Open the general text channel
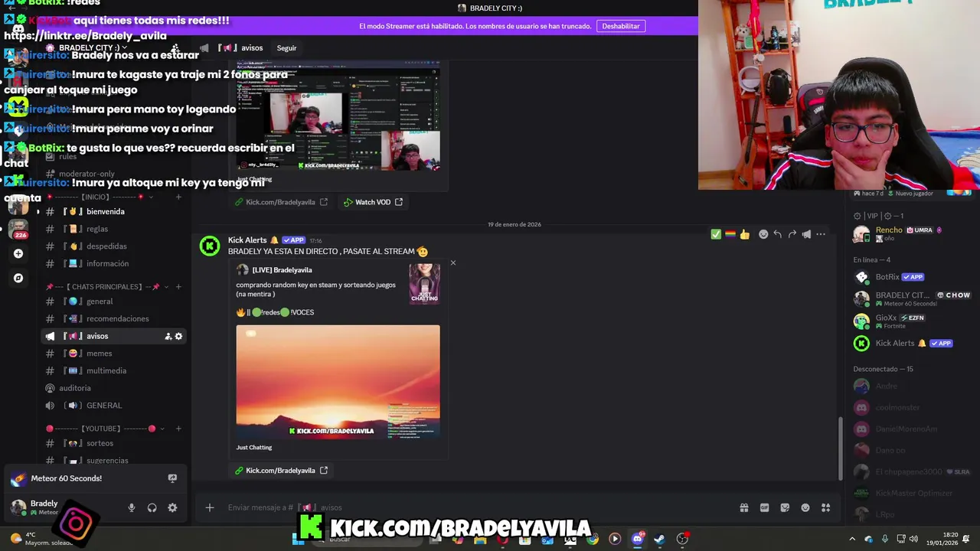980x551 pixels. 113,302
